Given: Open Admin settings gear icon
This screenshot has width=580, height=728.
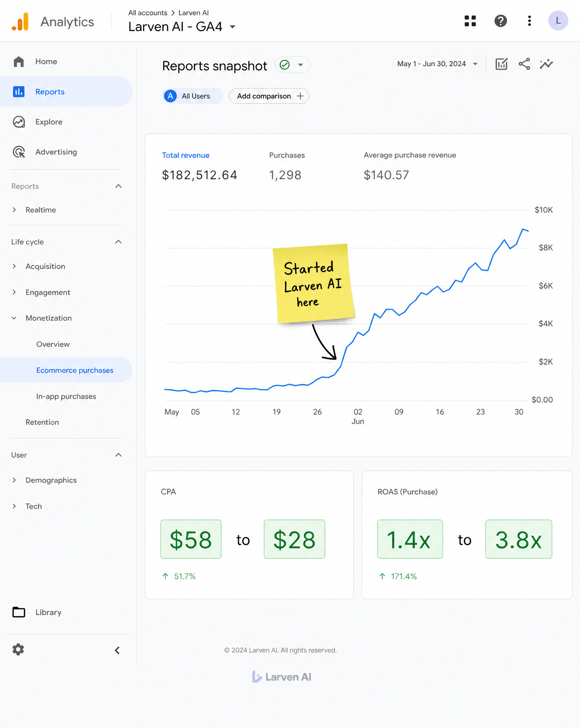Looking at the screenshot, I should tap(18, 649).
